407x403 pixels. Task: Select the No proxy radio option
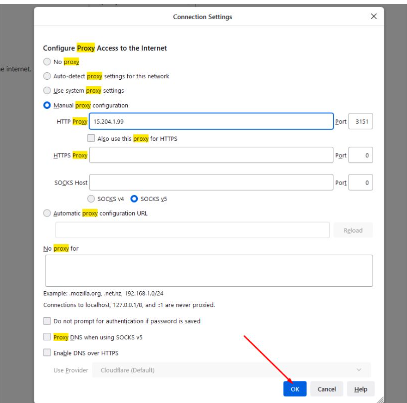click(47, 62)
